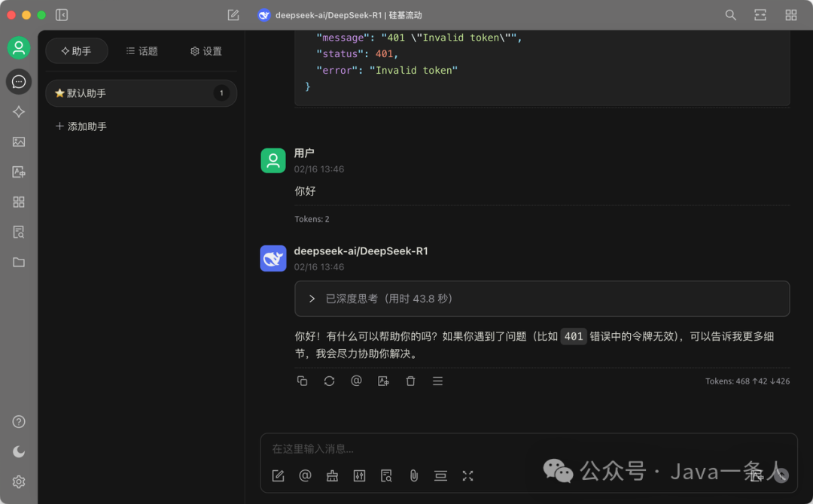Click the narrow mode icon in title bar
Image resolution: width=813 pixels, height=504 pixels.
760,15
